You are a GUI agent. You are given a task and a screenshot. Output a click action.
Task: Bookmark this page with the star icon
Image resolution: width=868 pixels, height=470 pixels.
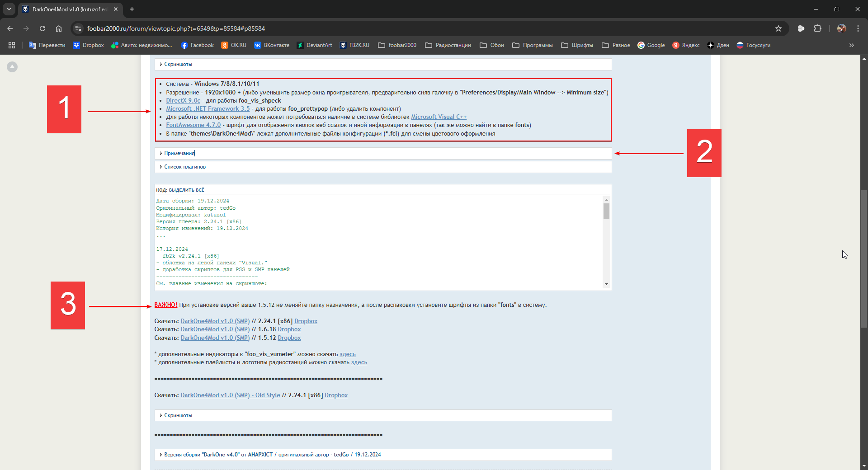[778, 28]
